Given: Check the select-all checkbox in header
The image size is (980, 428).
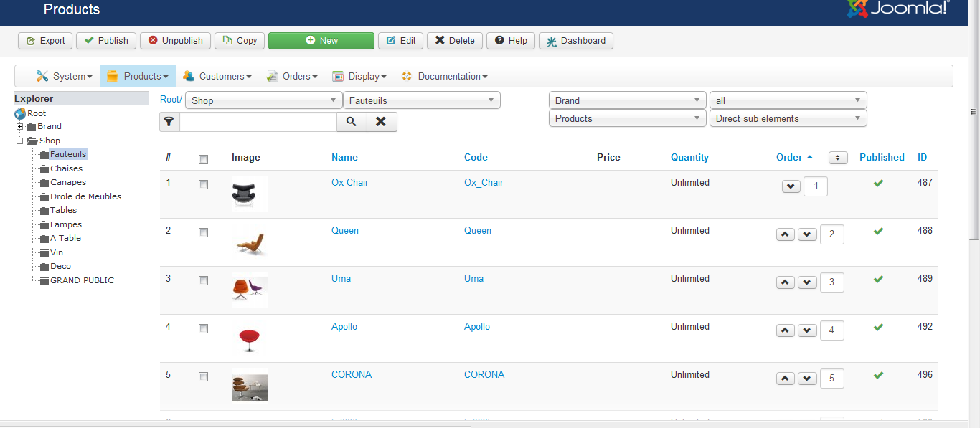Looking at the screenshot, I should pos(203,159).
